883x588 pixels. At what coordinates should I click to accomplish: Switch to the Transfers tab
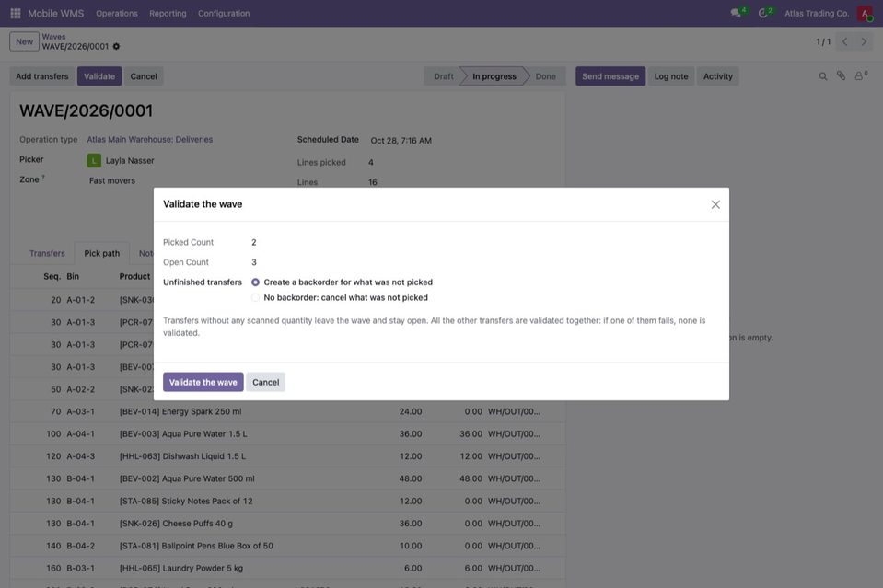[47, 253]
